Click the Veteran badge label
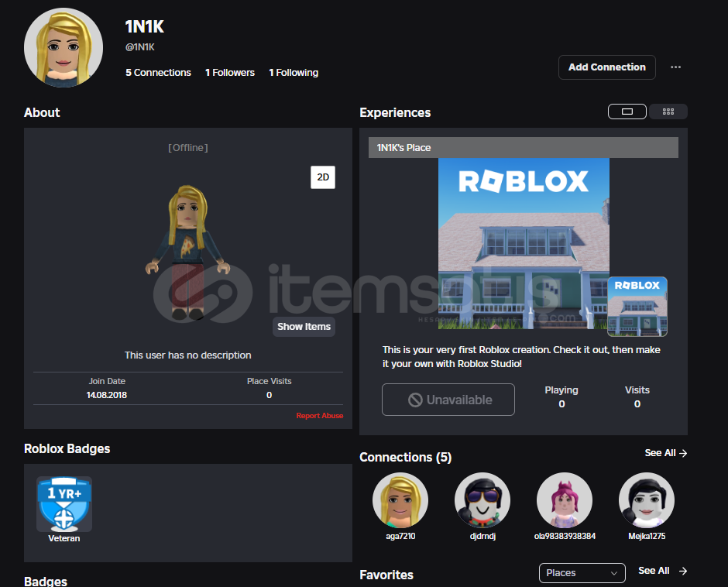Image resolution: width=728 pixels, height=587 pixels. (64, 538)
